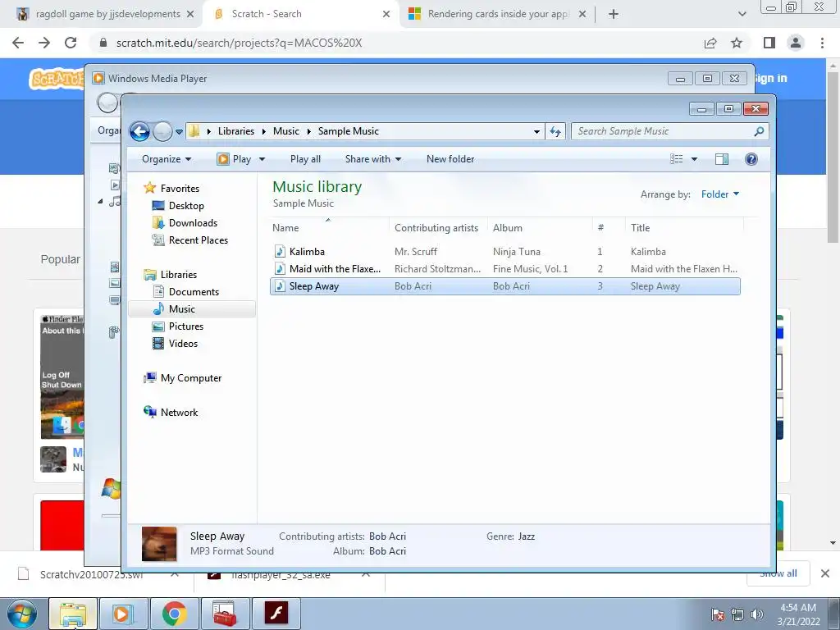Open Windows Media Player taskbar icon

(x=123, y=614)
